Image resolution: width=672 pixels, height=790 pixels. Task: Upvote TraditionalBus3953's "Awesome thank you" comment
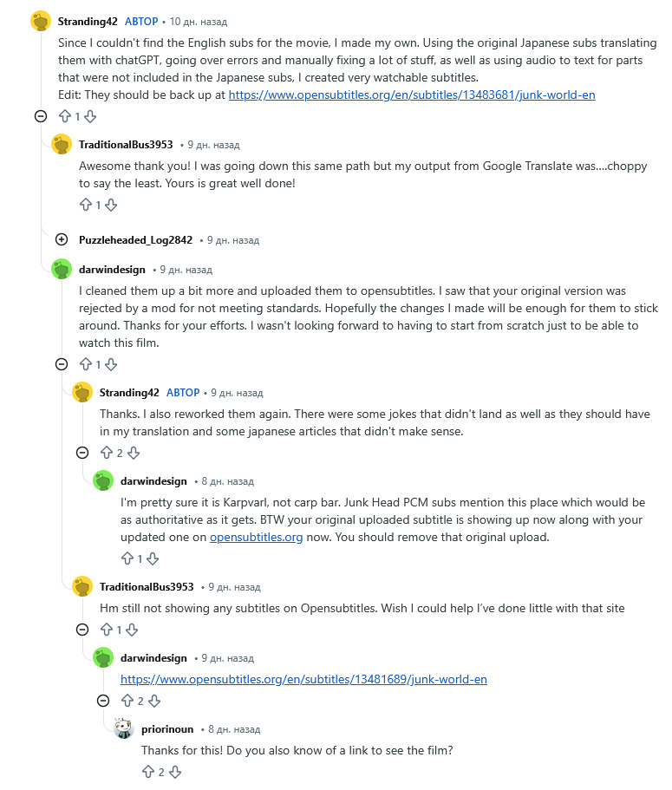[x=85, y=206]
